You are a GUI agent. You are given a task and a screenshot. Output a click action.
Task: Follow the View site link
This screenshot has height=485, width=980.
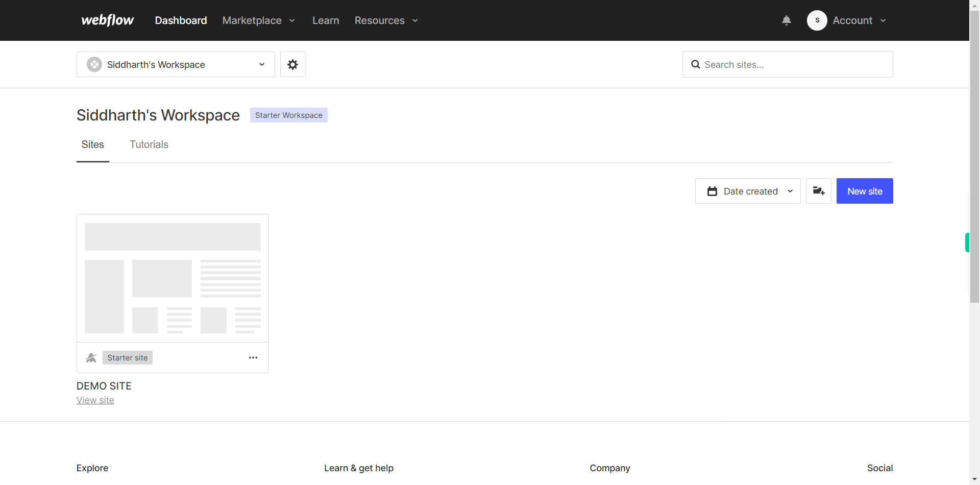point(95,400)
